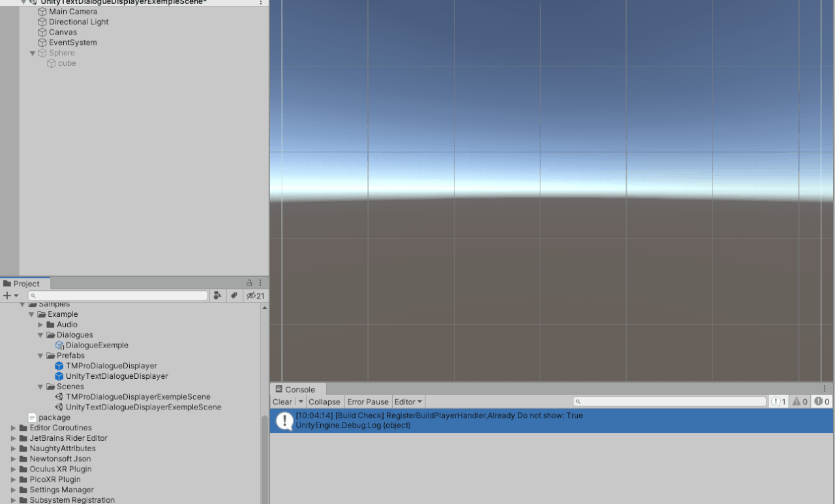
Task: Expand the Editor Coroutines folder
Action: click(x=12, y=428)
